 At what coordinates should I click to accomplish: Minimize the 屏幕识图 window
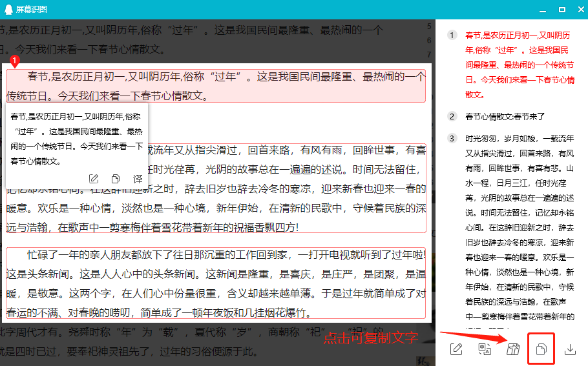pos(543,10)
